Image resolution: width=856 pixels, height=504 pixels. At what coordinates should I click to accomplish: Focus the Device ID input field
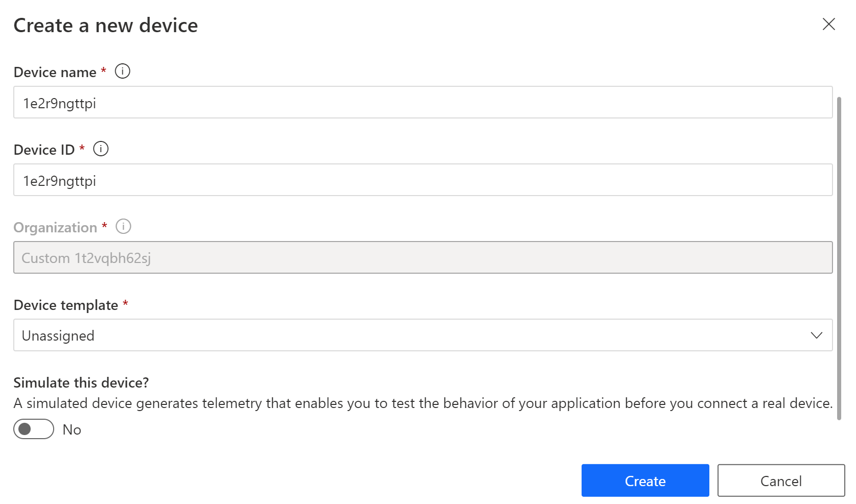pos(423,180)
